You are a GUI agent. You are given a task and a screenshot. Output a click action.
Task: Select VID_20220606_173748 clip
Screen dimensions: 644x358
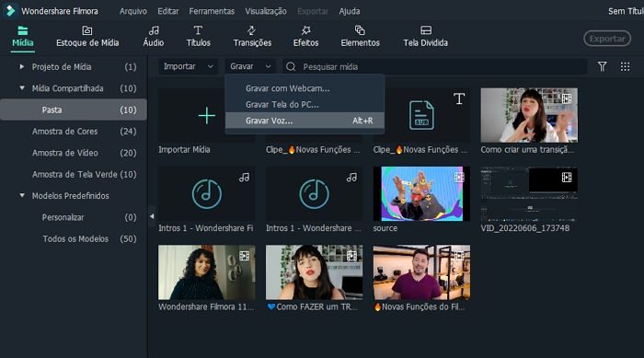(529, 193)
